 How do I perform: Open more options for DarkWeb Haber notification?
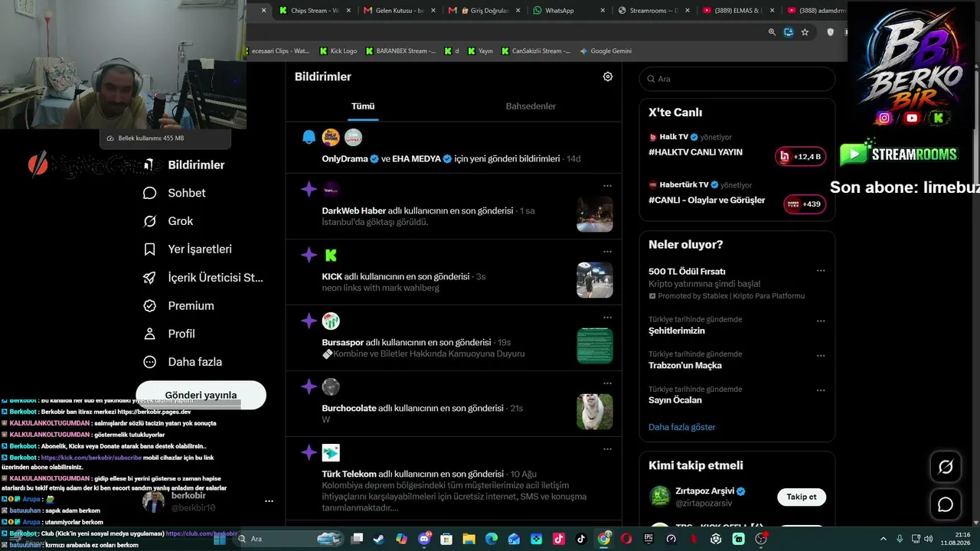[x=607, y=186]
